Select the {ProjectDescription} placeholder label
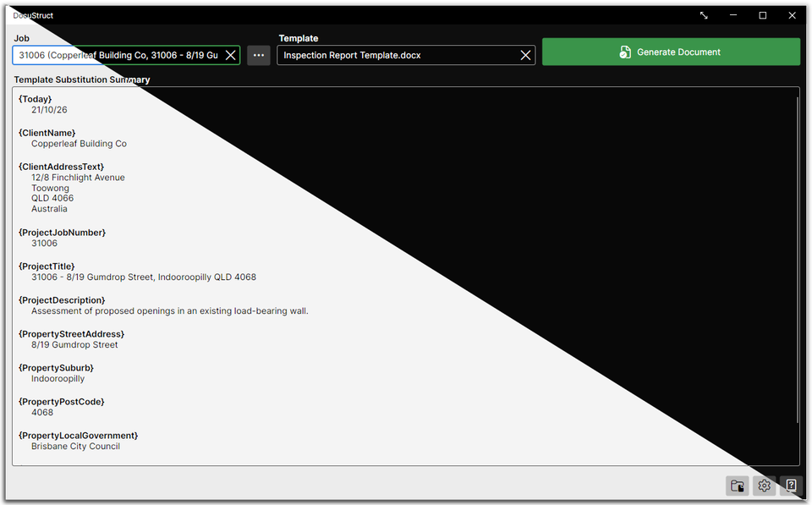812x505 pixels. tap(62, 300)
